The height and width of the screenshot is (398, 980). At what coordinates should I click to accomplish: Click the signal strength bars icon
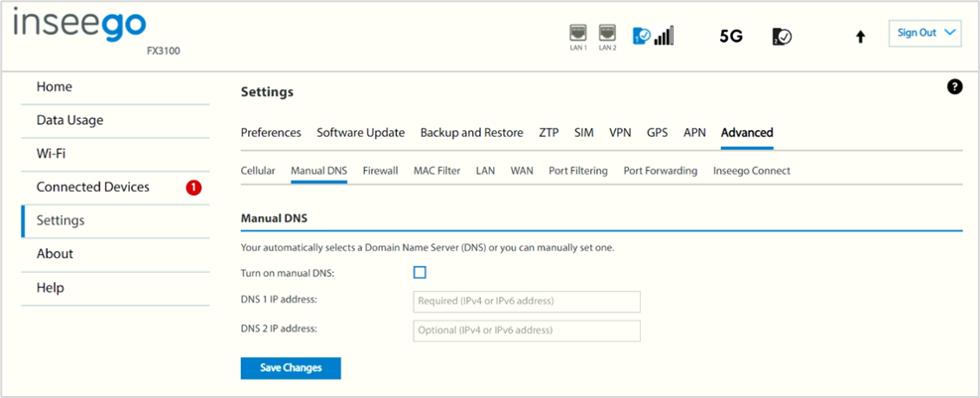[x=664, y=37]
